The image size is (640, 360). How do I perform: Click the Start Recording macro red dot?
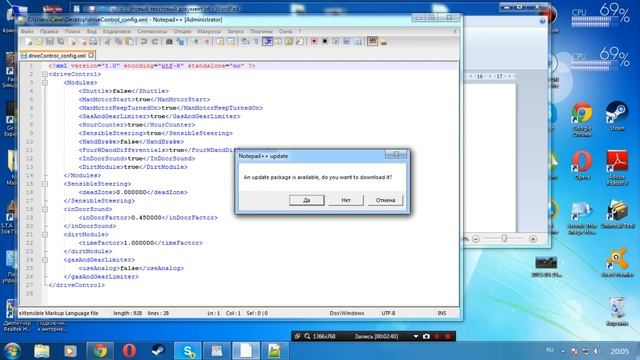[314, 42]
